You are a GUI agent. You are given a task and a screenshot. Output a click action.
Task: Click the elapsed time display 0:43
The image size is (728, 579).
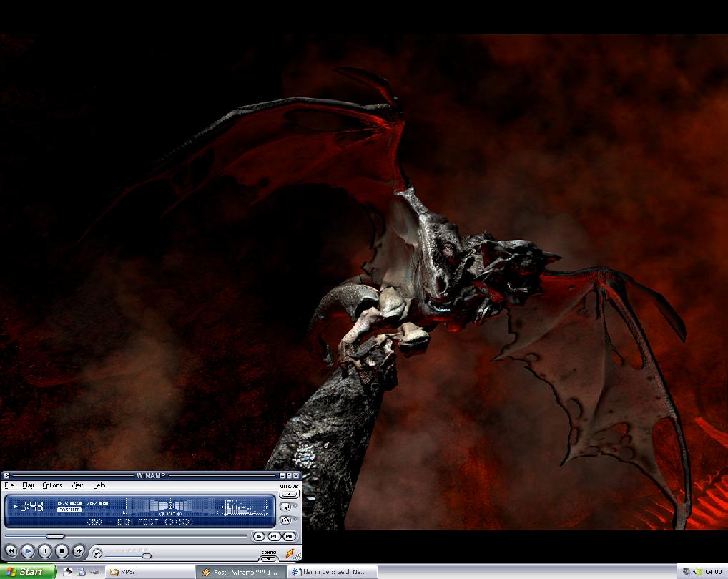31,506
